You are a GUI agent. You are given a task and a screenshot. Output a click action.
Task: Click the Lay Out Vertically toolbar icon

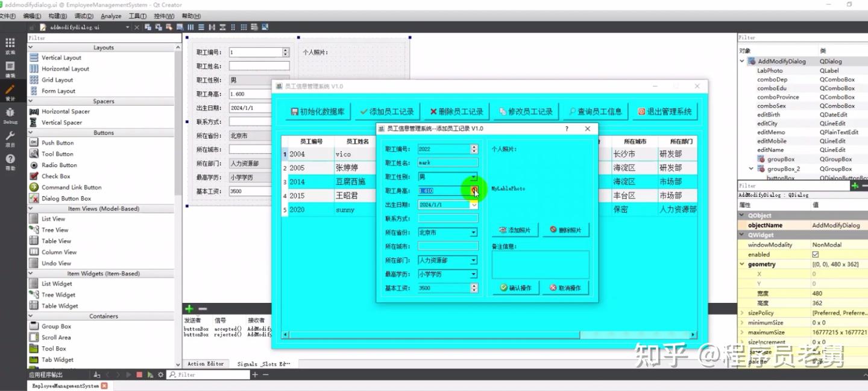(x=201, y=27)
